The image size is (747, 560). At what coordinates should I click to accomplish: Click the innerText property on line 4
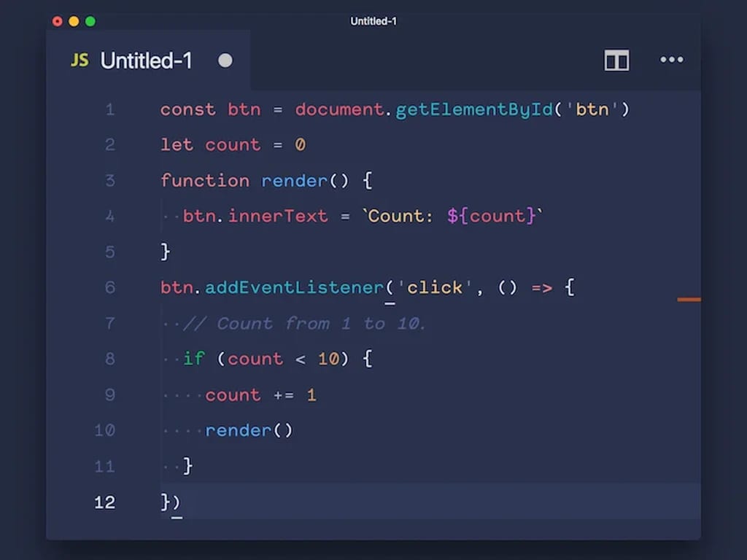pos(278,216)
